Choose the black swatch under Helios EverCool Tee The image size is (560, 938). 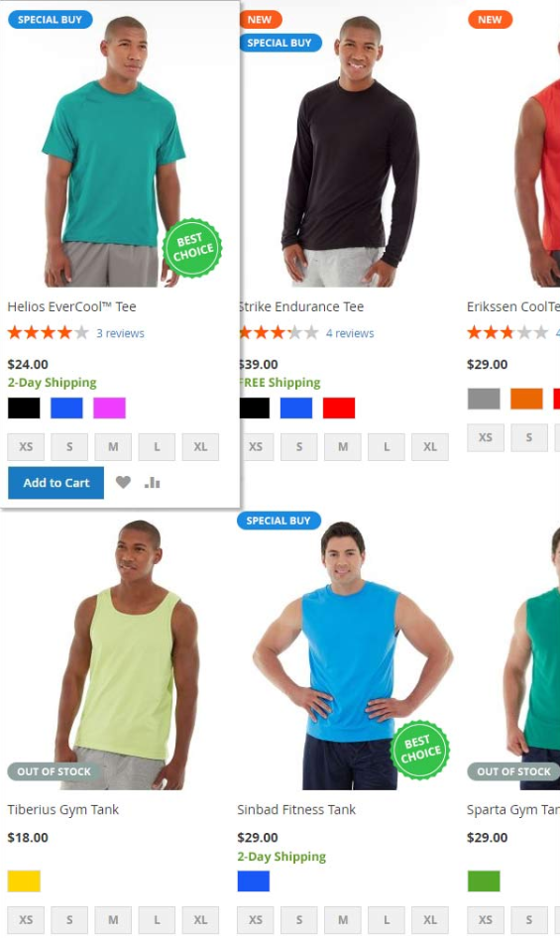24,408
